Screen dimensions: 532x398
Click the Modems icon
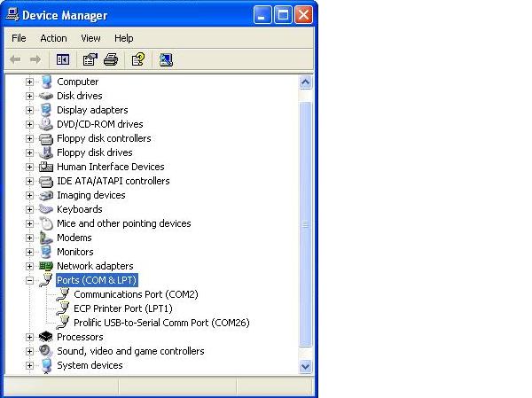point(46,238)
